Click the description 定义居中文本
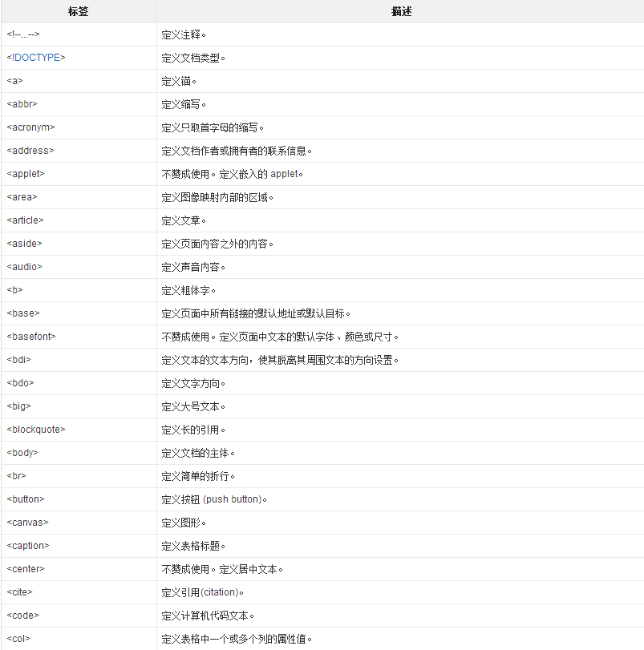 coord(251,569)
